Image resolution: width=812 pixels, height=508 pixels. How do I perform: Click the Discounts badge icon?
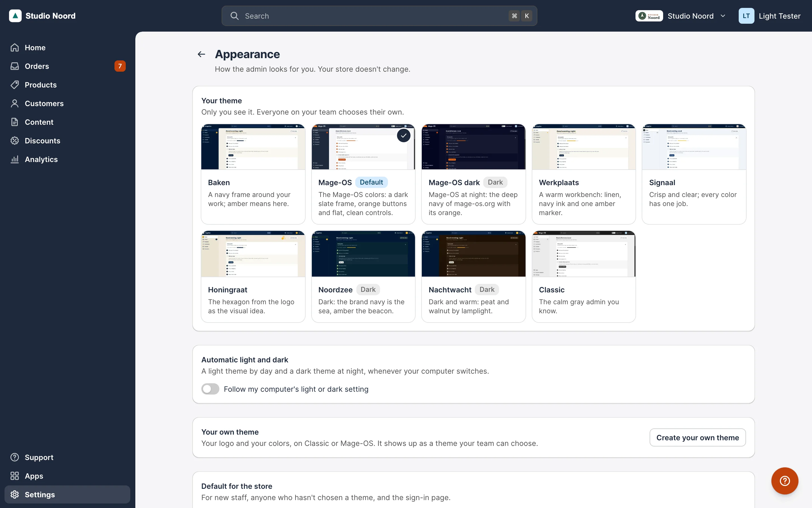click(x=14, y=141)
